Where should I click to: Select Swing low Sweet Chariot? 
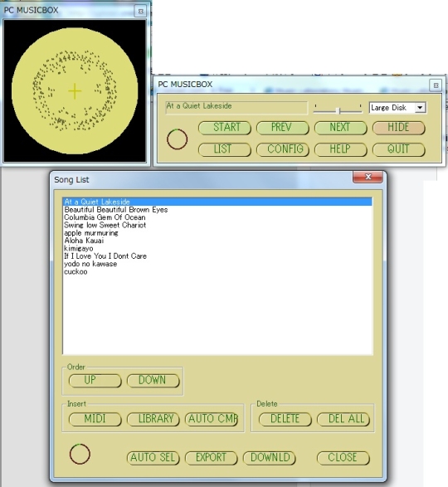(217, 225)
